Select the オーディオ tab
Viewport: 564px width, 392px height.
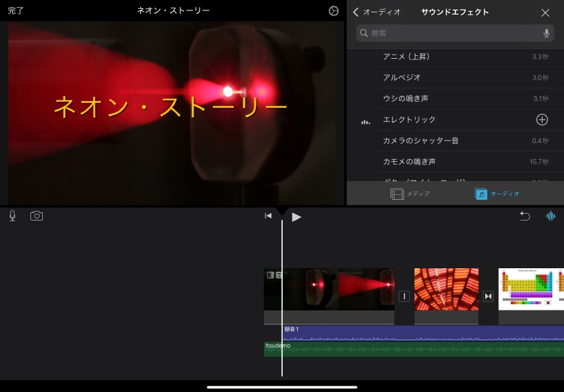[498, 194]
